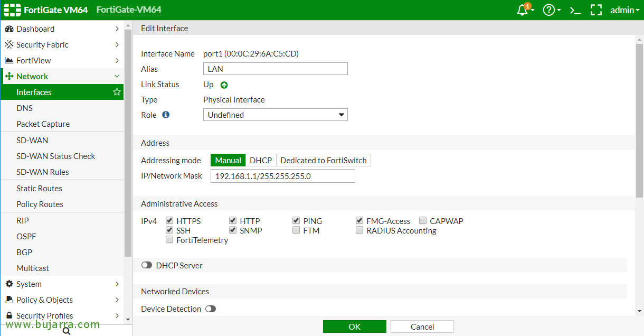This screenshot has height=336, width=644.
Task: Expand the Security Profiles chevron
Action: point(117,316)
